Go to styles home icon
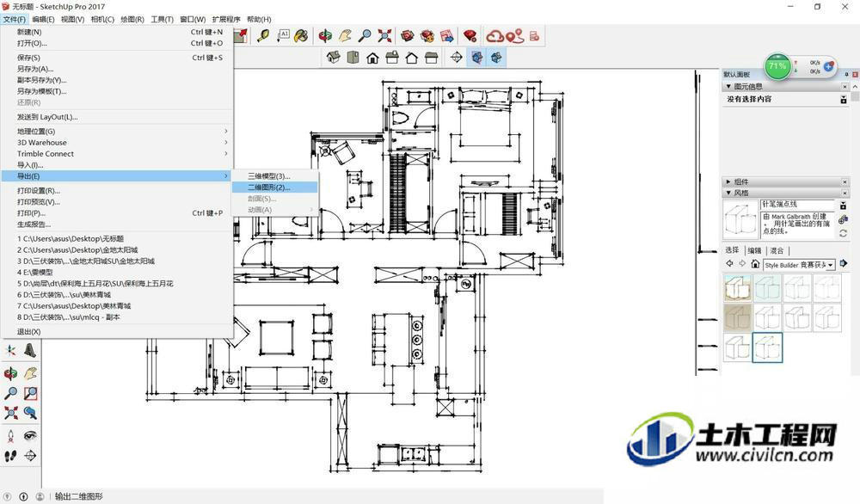The height and width of the screenshot is (504, 860). tap(755, 264)
